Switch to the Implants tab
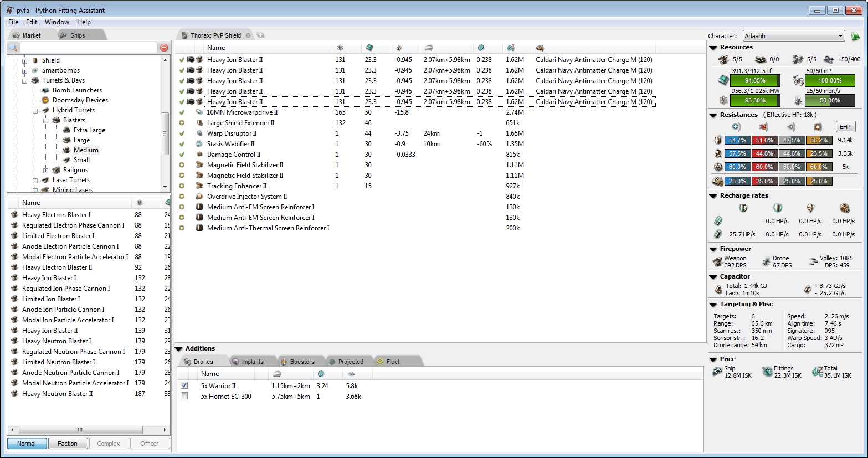The width and height of the screenshot is (868, 458). click(x=253, y=362)
